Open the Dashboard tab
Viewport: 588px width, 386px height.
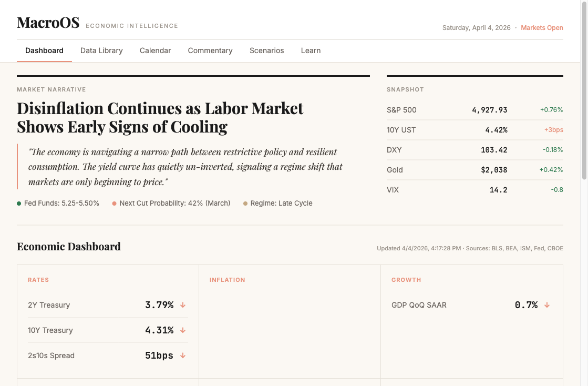[44, 50]
